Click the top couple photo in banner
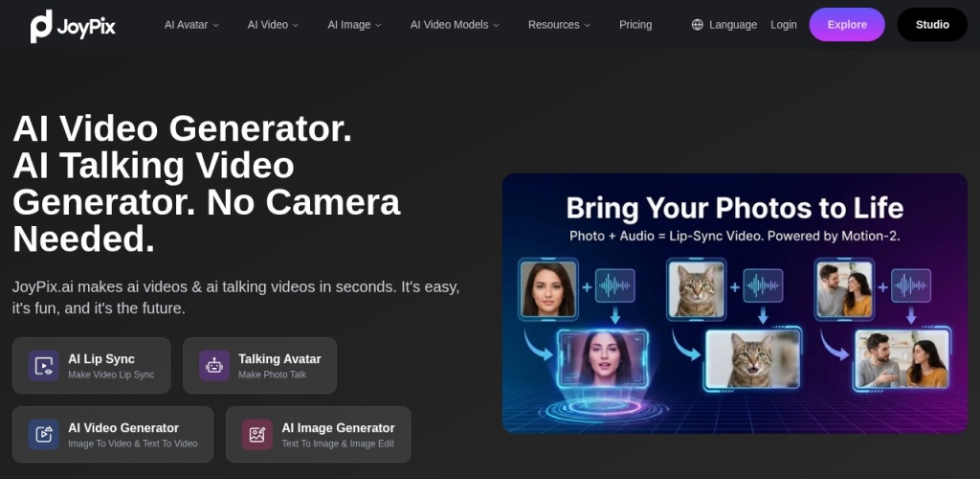The image size is (980, 479). 844,289
